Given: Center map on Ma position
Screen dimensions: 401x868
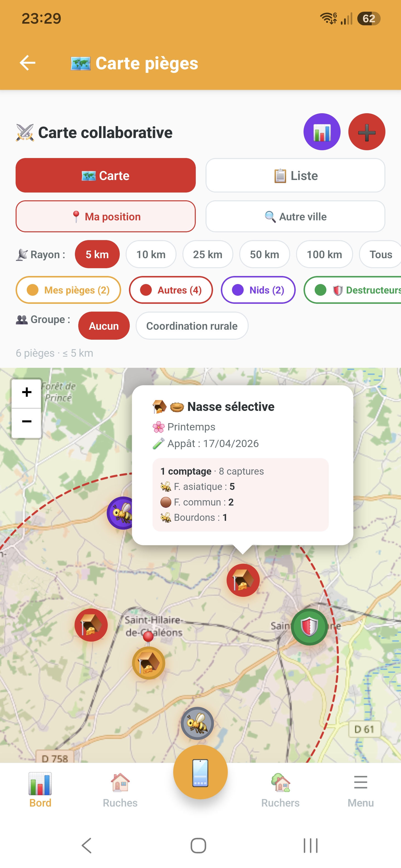Looking at the screenshot, I should [106, 216].
